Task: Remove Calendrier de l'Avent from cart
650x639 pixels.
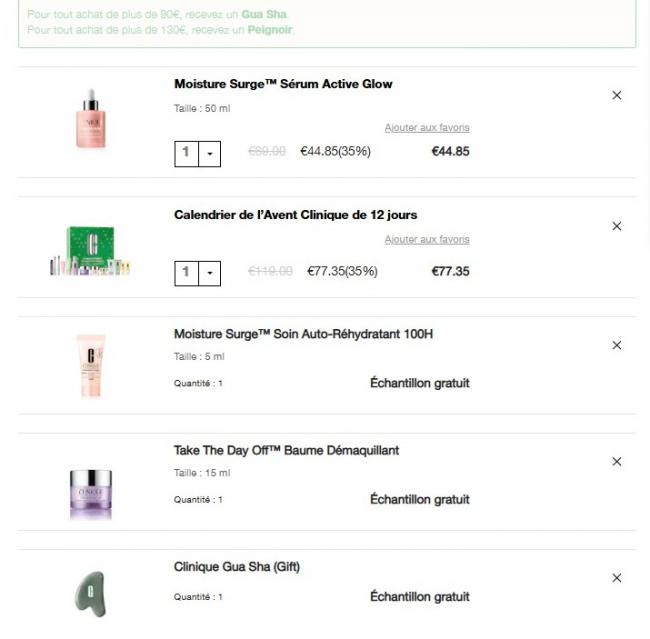Action: click(x=616, y=227)
